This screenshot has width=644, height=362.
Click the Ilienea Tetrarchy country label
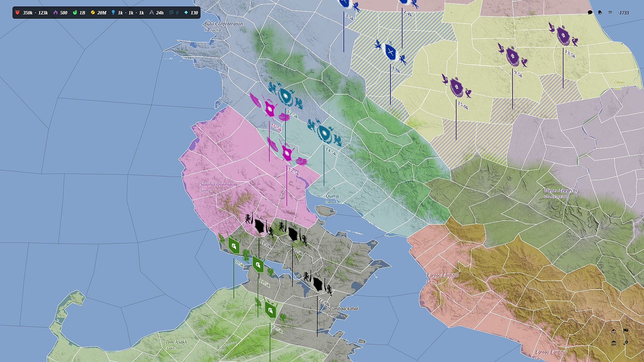click(560, 191)
